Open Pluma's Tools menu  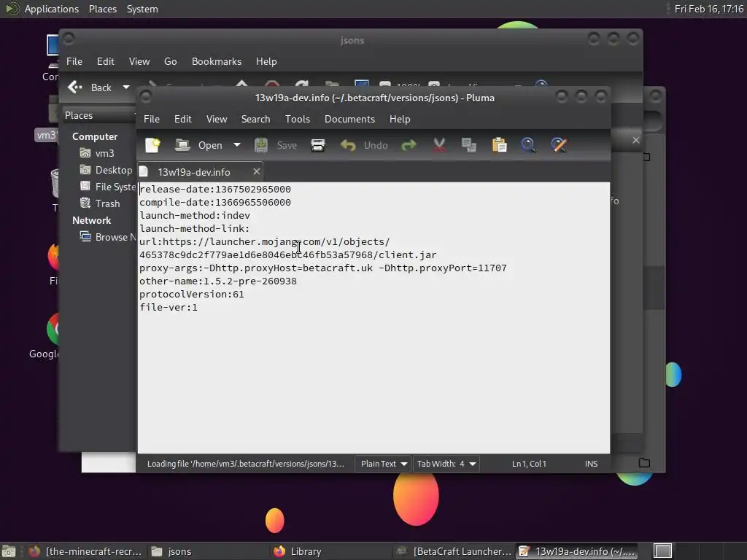coord(298,119)
